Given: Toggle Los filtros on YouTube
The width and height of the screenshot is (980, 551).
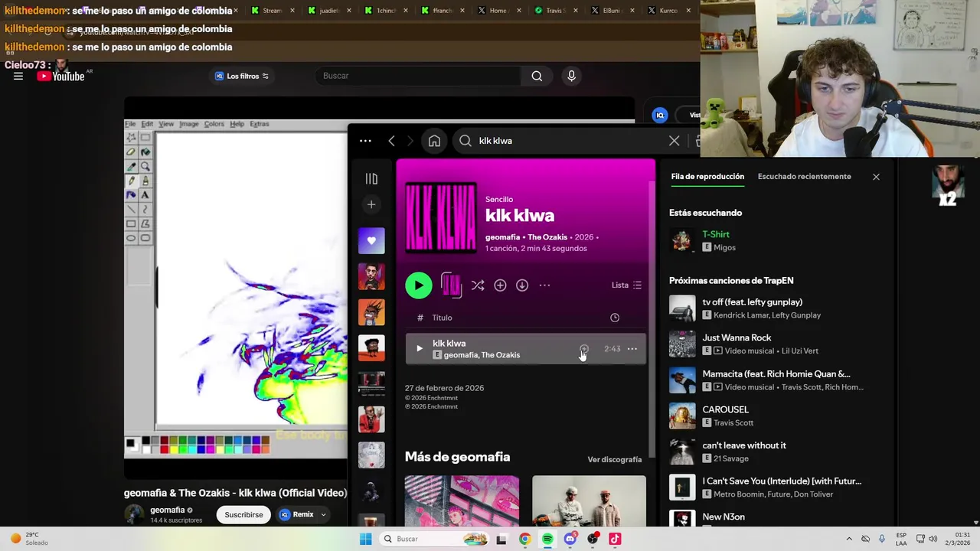Looking at the screenshot, I should tap(242, 76).
